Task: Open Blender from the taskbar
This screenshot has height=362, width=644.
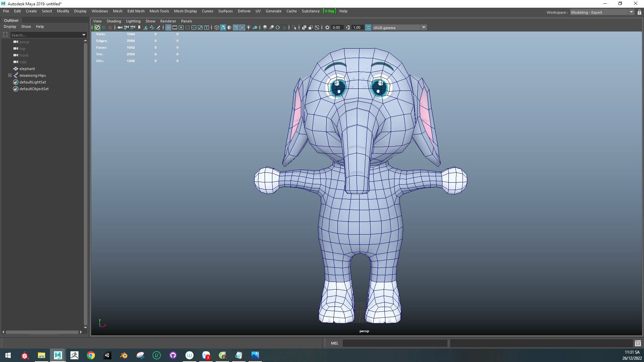Action: pos(124,355)
